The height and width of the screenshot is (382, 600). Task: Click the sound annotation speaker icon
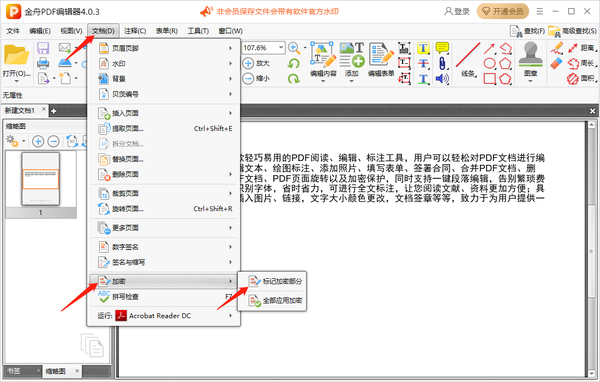click(442, 79)
